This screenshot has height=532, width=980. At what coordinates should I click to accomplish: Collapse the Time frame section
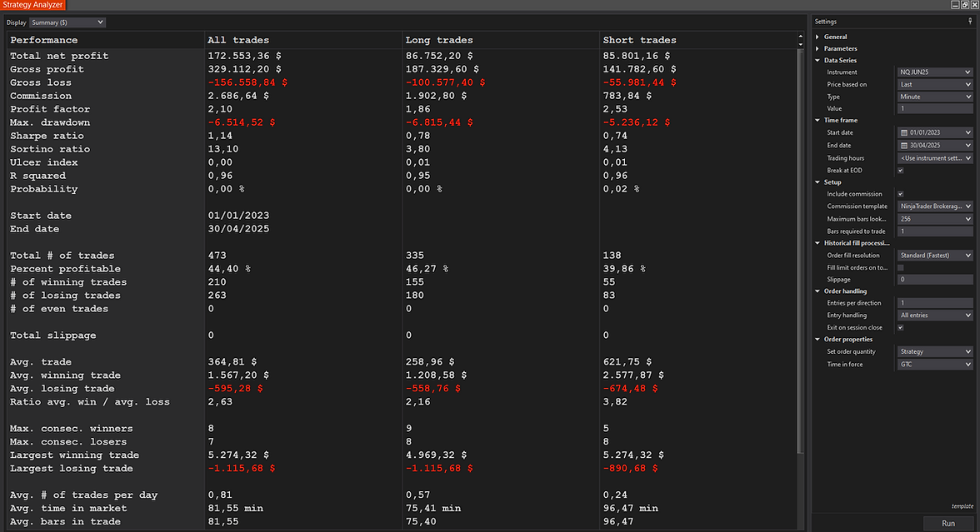point(817,121)
